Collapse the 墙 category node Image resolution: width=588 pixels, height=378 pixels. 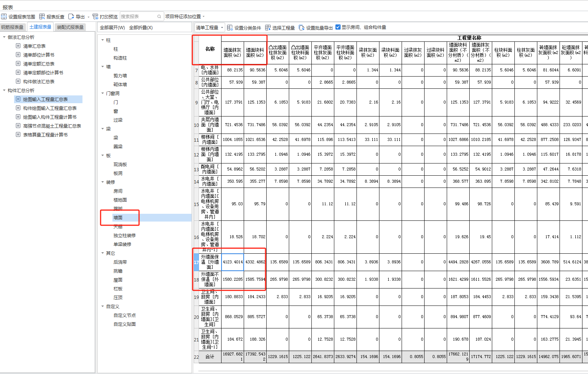pyautogui.click(x=103, y=67)
